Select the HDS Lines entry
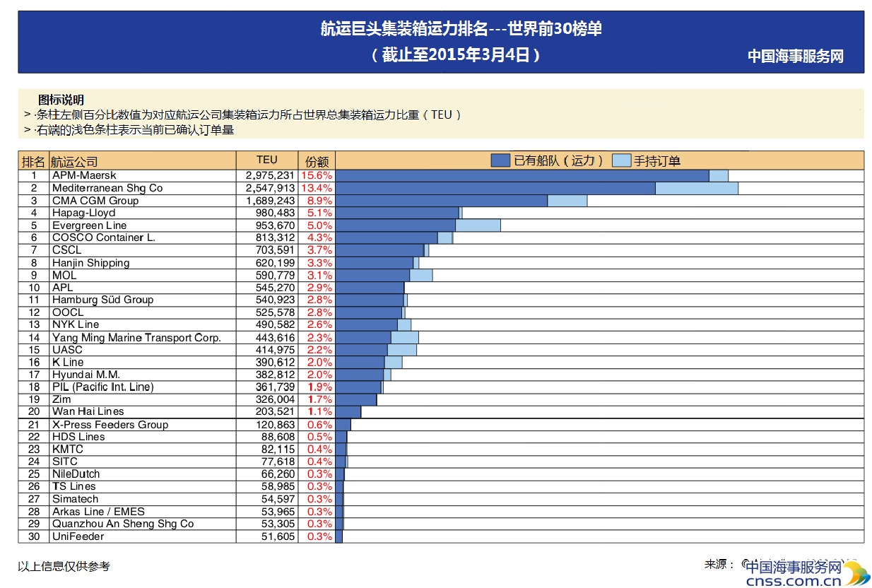 click(x=78, y=437)
